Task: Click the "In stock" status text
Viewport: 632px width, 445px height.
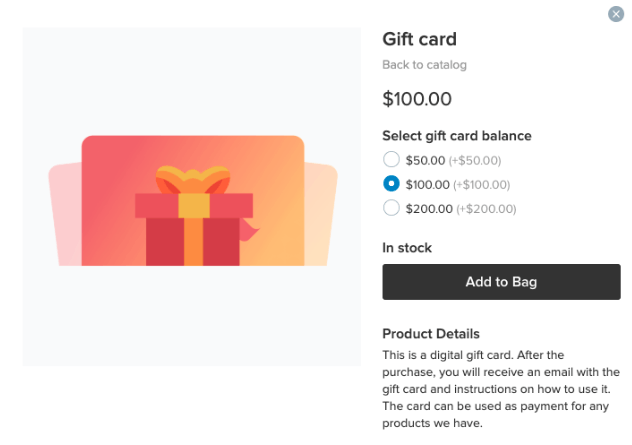Action: pos(407,248)
